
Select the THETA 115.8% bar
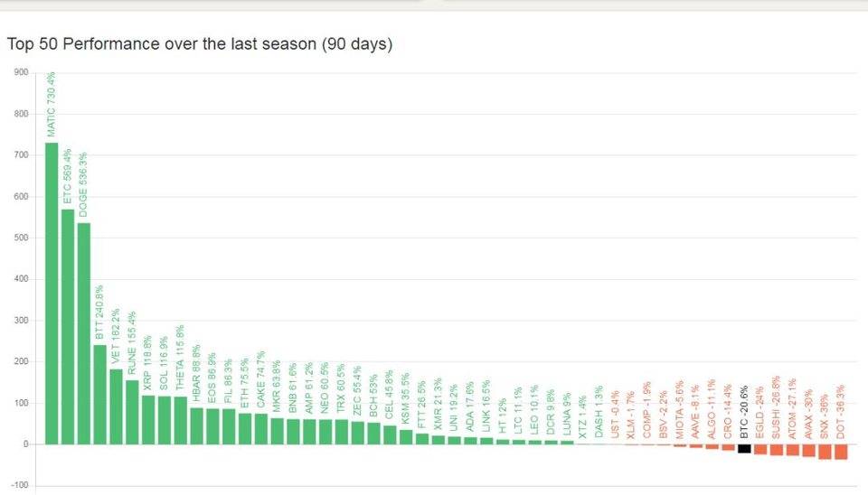181,420
